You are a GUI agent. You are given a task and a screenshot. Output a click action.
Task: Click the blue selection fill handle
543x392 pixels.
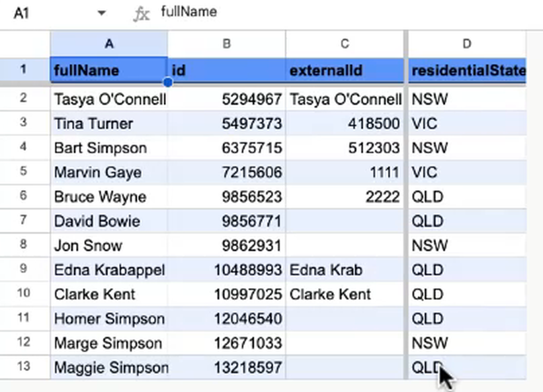pos(168,83)
